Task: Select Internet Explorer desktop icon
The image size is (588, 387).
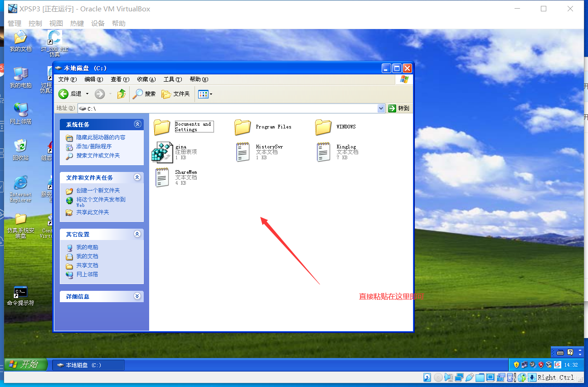Action: [21, 189]
